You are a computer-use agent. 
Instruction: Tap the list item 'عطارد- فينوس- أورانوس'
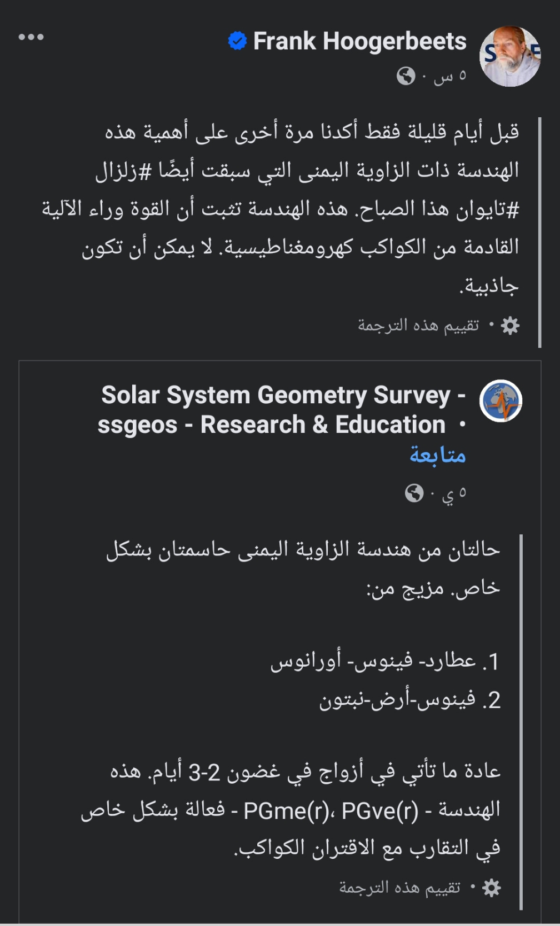386,662
